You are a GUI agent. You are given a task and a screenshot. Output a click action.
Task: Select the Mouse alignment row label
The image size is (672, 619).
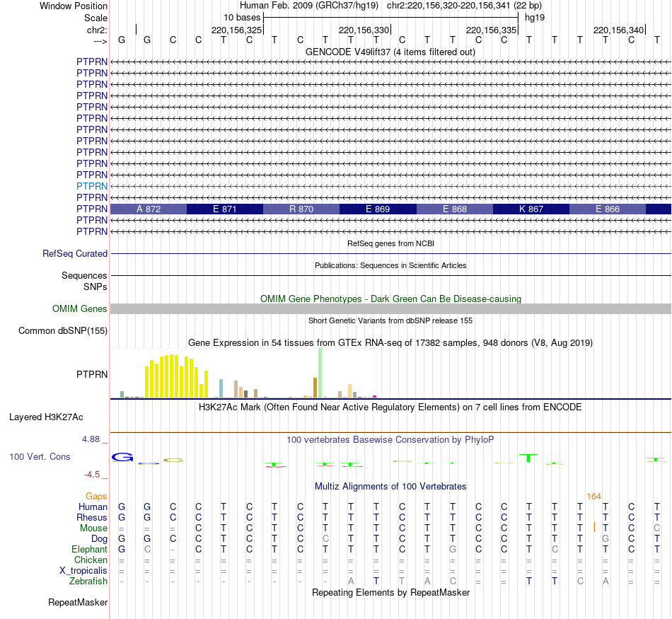pos(93,528)
